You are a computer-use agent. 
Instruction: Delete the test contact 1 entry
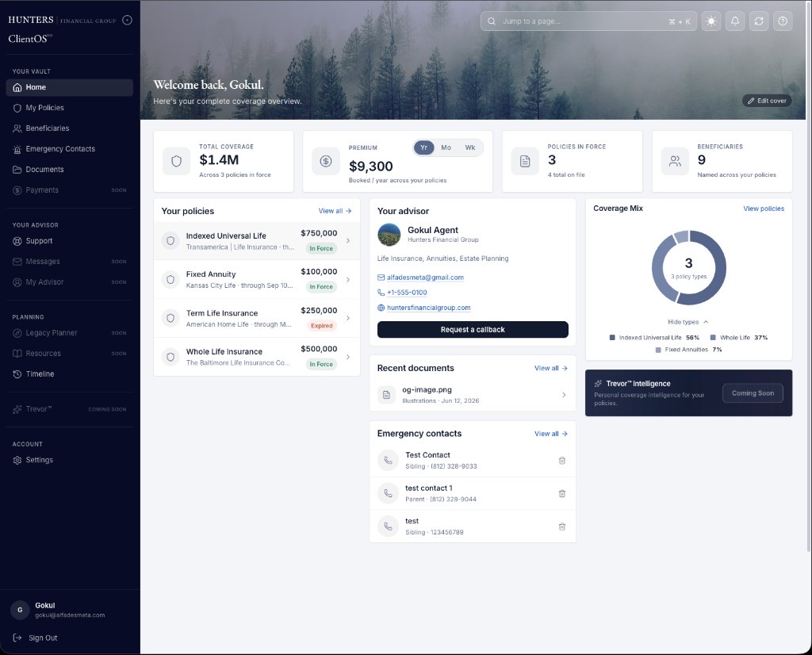(x=562, y=493)
